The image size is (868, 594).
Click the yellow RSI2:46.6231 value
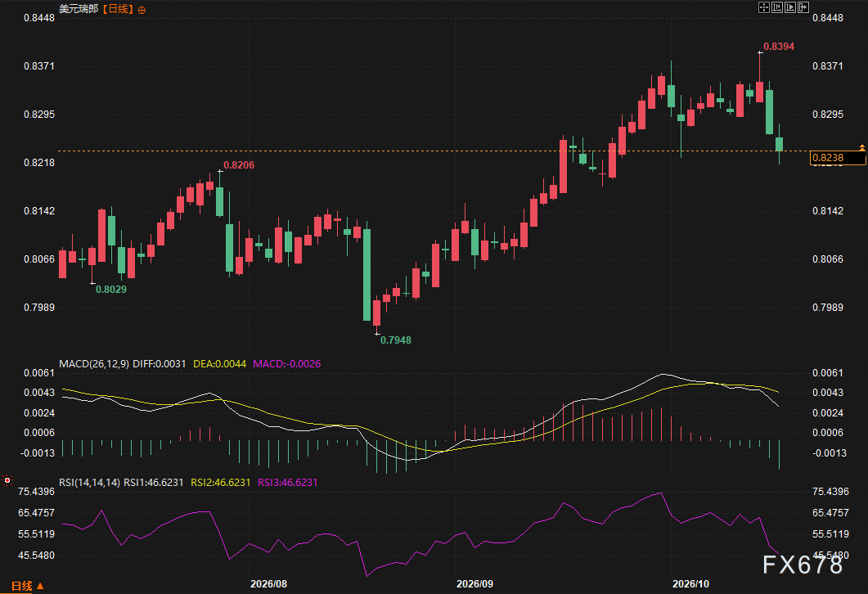click(x=221, y=482)
